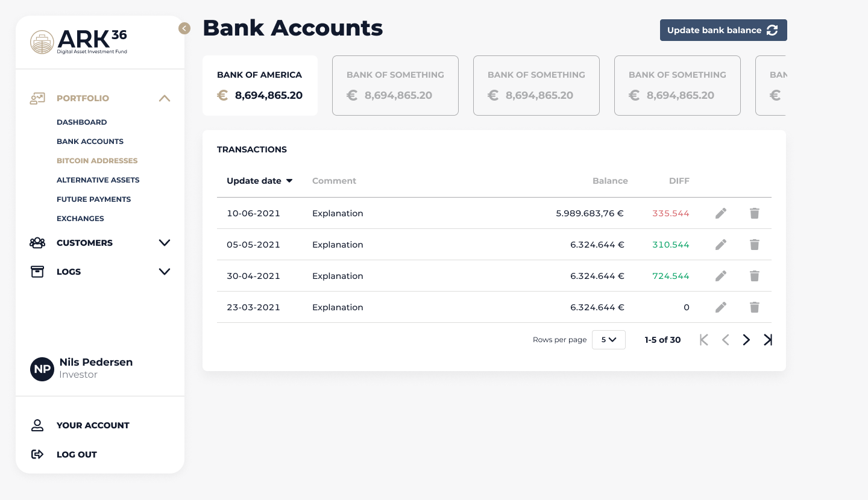
Task: Sort by Update date using the arrow
Action: 289,181
